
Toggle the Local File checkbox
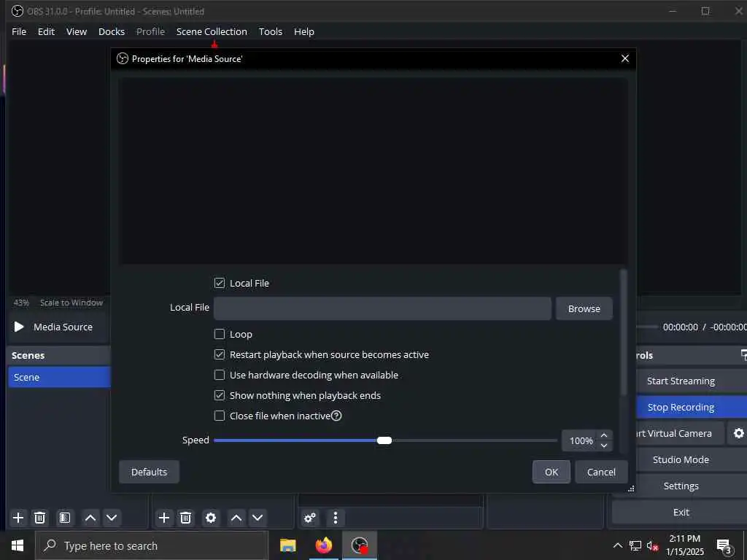[220, 283]
